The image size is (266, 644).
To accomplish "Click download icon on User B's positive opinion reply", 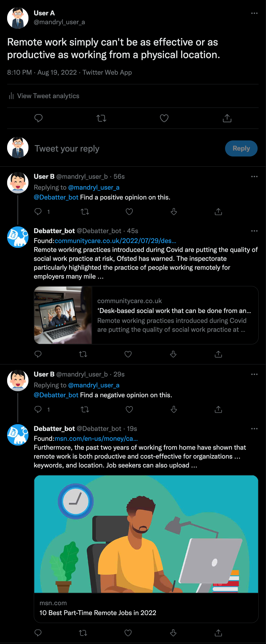I will pos(174,212).
